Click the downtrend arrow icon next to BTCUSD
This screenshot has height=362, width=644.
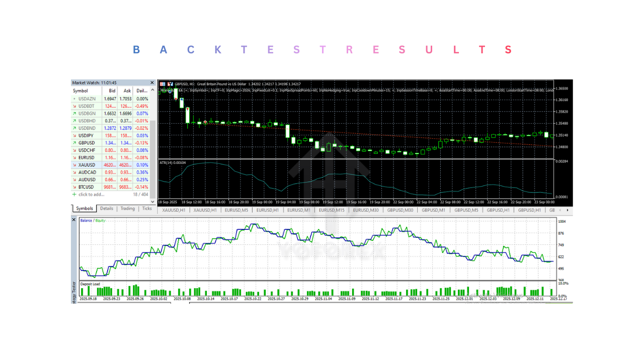(74, 187)
